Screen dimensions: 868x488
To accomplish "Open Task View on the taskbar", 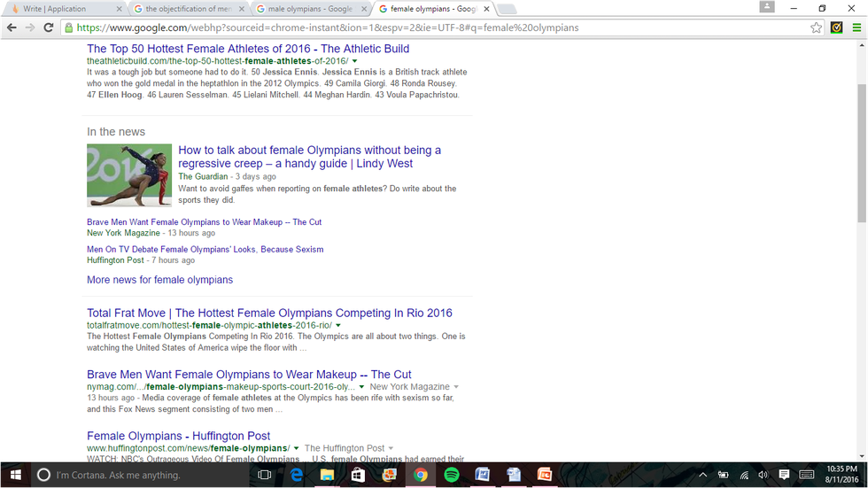I will click(264, 476).
